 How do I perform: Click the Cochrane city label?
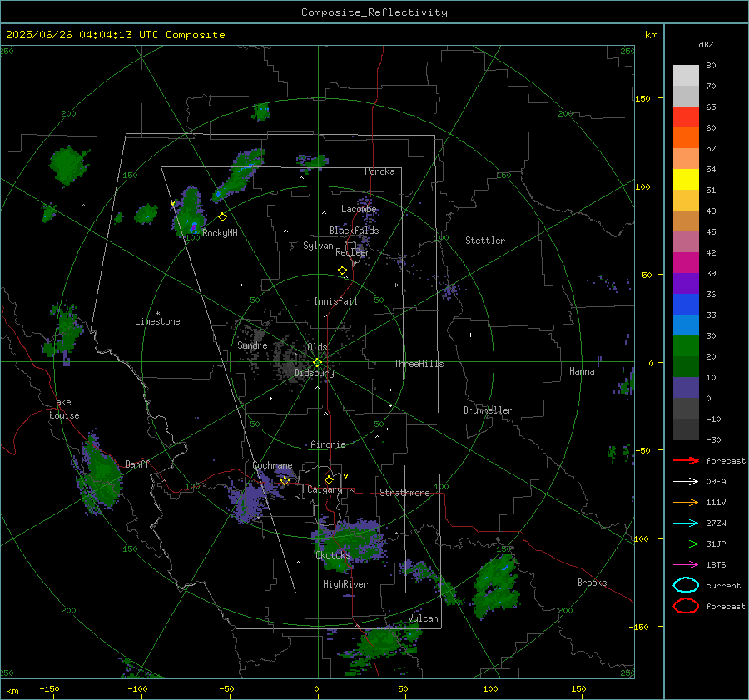pos(272,465)
